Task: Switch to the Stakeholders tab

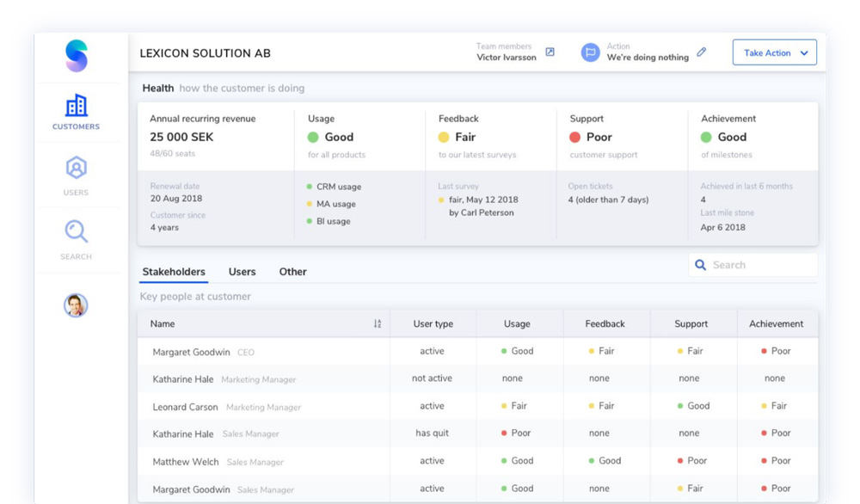Action: (174, 272)
